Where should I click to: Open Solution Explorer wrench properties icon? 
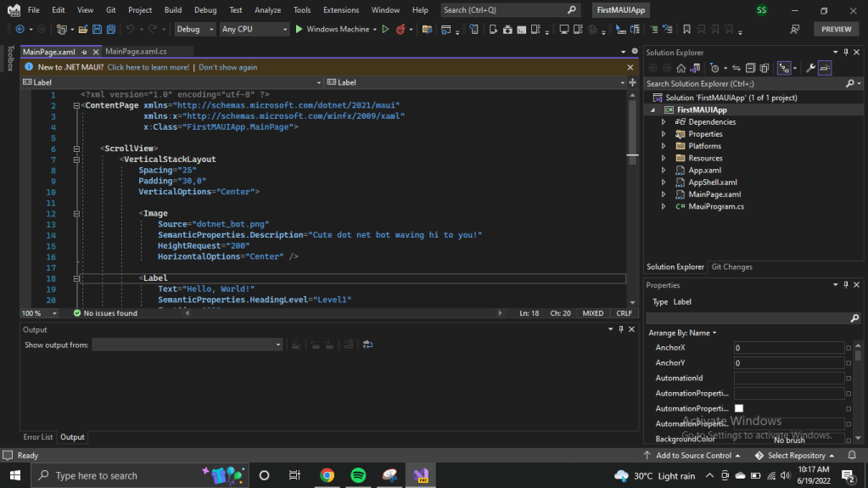[x=810, y=68]
